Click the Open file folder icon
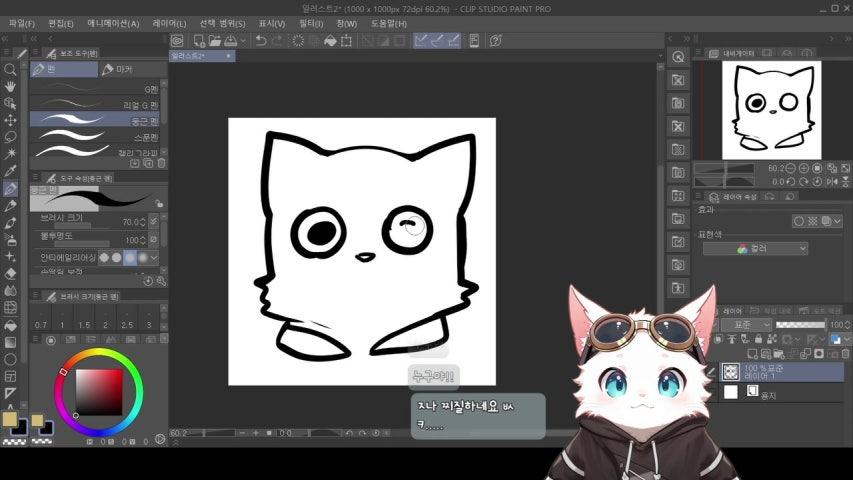Image resolution: width=853 pixels, height=480 pixels. (x=215, y=41)
